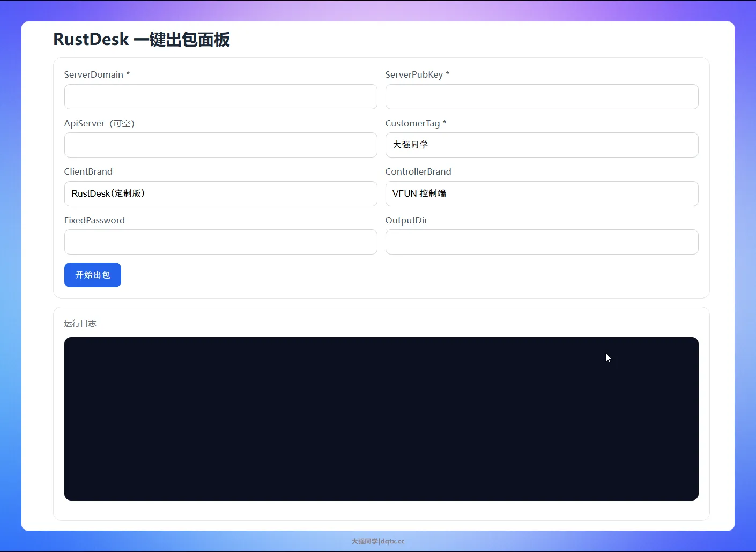Click inside the dark run log console
756x552 pixels.
pyautogui.click(x=381, y=419)
